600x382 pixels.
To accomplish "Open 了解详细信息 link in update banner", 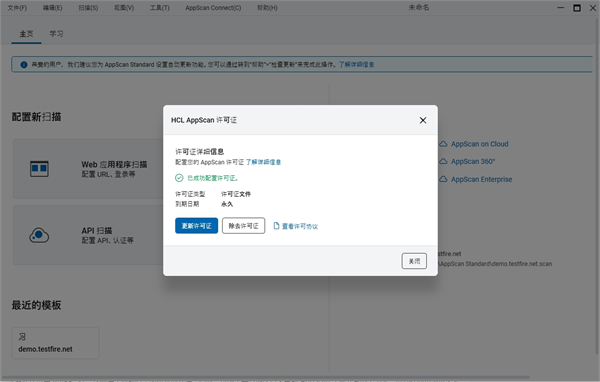I will tap(356, 64).
